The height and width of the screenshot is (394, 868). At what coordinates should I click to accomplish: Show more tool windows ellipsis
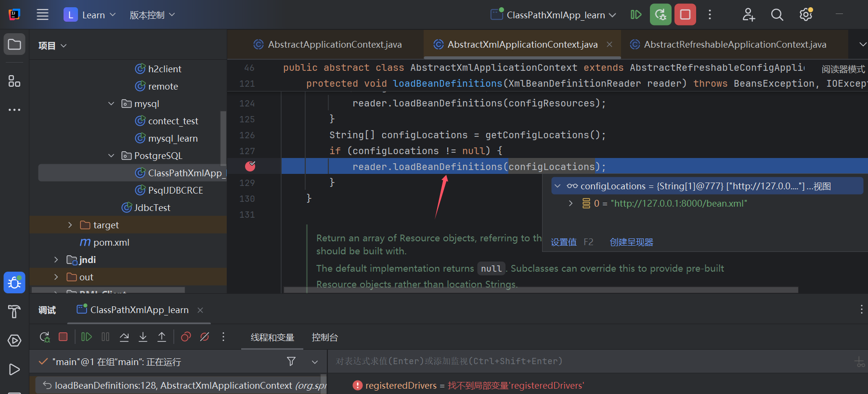[14, 110]
